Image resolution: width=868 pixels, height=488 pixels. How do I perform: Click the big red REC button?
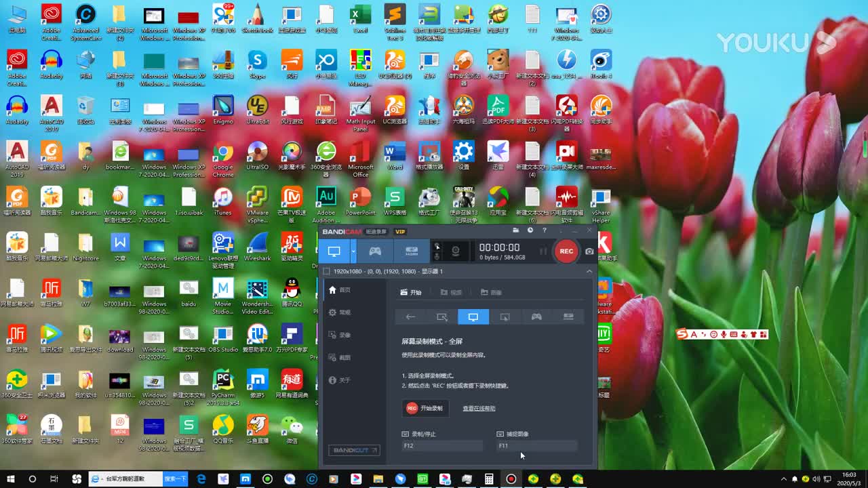(x=566, y=251)
